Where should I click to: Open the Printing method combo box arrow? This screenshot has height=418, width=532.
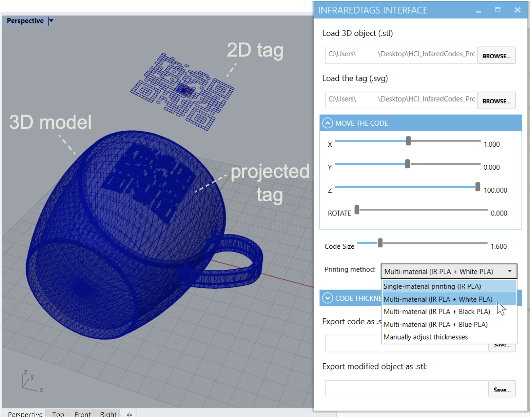510,271
